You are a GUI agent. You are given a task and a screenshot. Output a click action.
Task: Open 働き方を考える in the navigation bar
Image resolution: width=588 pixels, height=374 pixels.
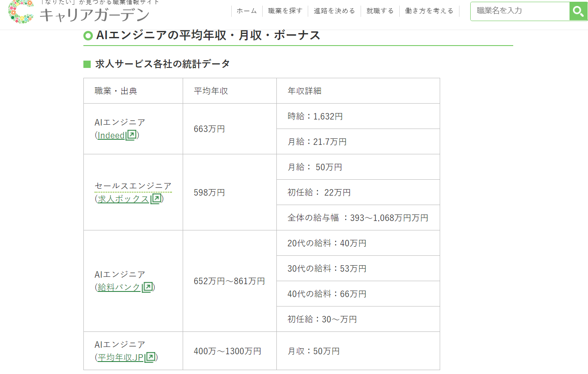coord(429,11)
